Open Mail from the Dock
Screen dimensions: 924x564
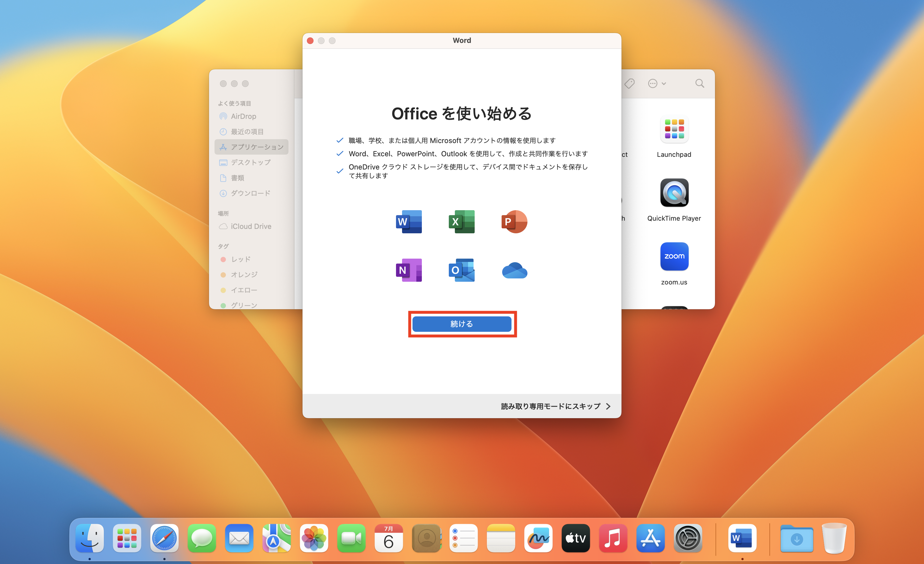click(x=239, y=538)
